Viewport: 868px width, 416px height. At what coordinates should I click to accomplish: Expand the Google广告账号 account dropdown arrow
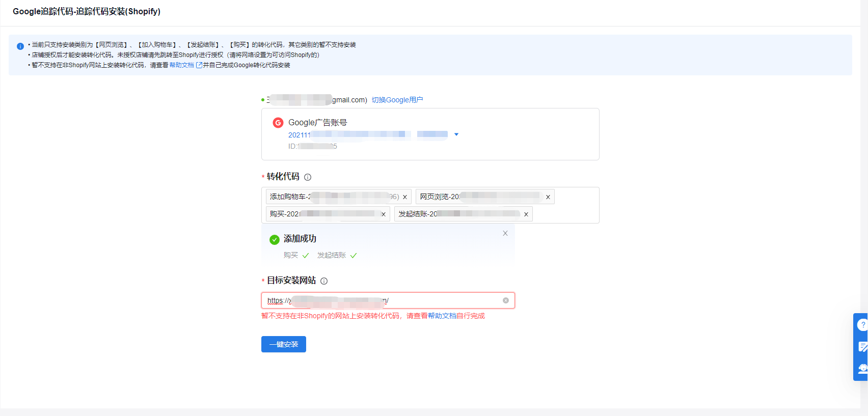tap(456, 134)
